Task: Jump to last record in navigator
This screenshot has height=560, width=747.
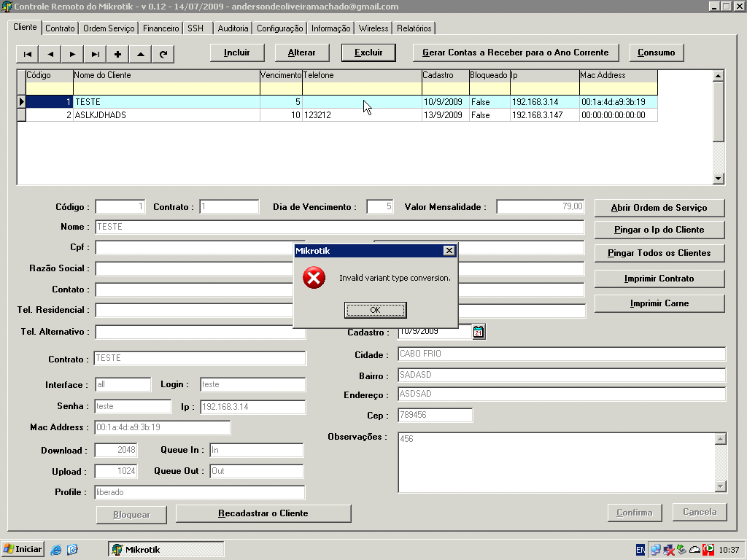Action: (95, 54)
